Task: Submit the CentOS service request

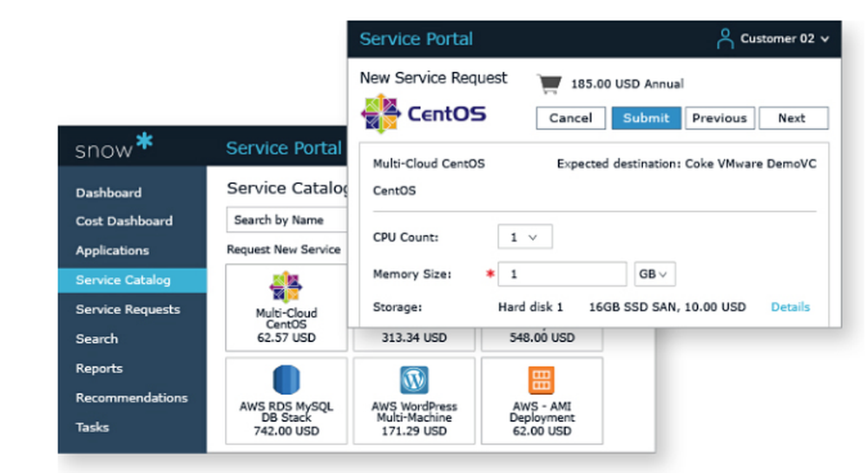Action: tap(646, 118)
